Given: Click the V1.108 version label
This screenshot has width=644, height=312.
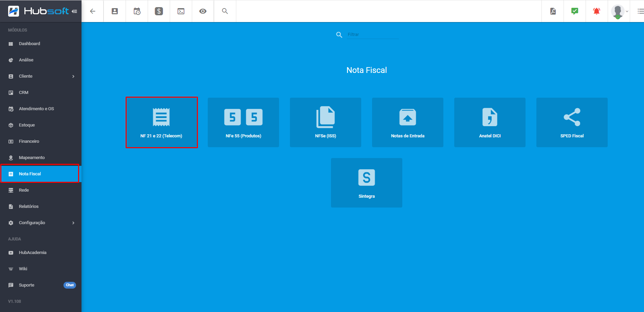Looking at the screenshot, I should (15, 301).
